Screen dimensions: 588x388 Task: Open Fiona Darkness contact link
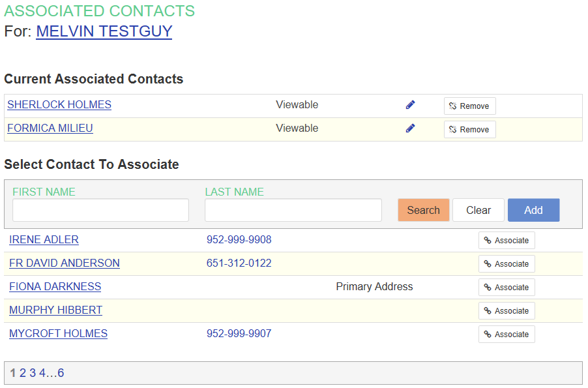55,287
